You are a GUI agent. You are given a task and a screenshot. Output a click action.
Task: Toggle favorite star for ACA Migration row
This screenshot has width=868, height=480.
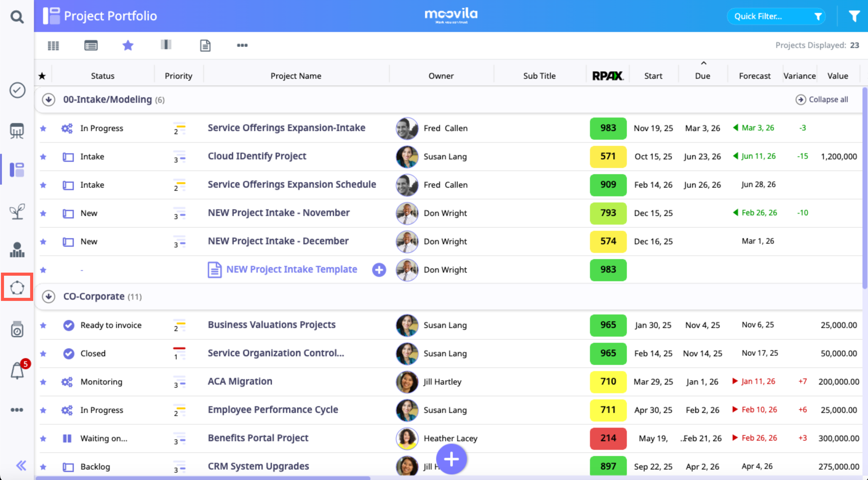(x=43, y=382)
